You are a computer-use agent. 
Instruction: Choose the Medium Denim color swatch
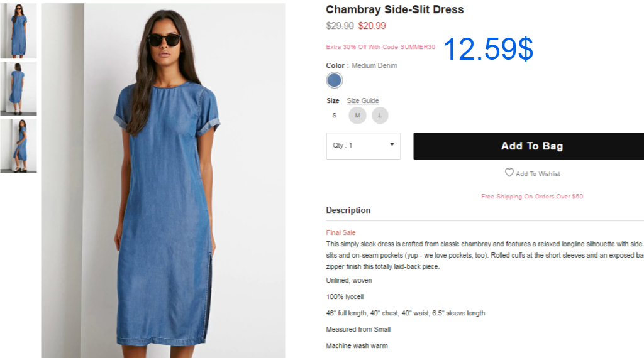pos(335,80)
